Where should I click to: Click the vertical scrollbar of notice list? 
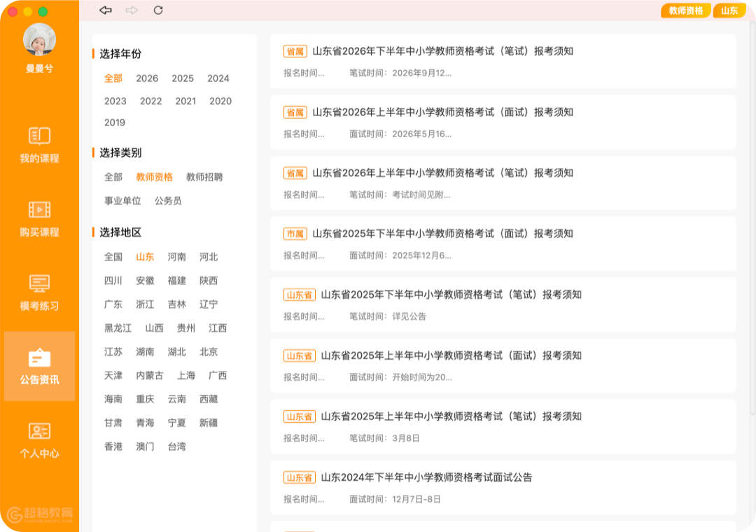pos(752,217)
